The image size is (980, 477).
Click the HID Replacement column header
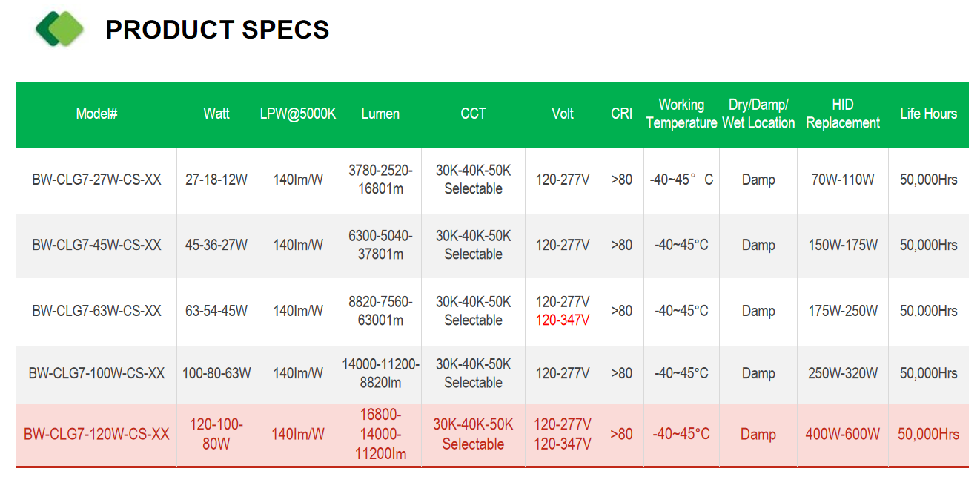tap(843, 114)
